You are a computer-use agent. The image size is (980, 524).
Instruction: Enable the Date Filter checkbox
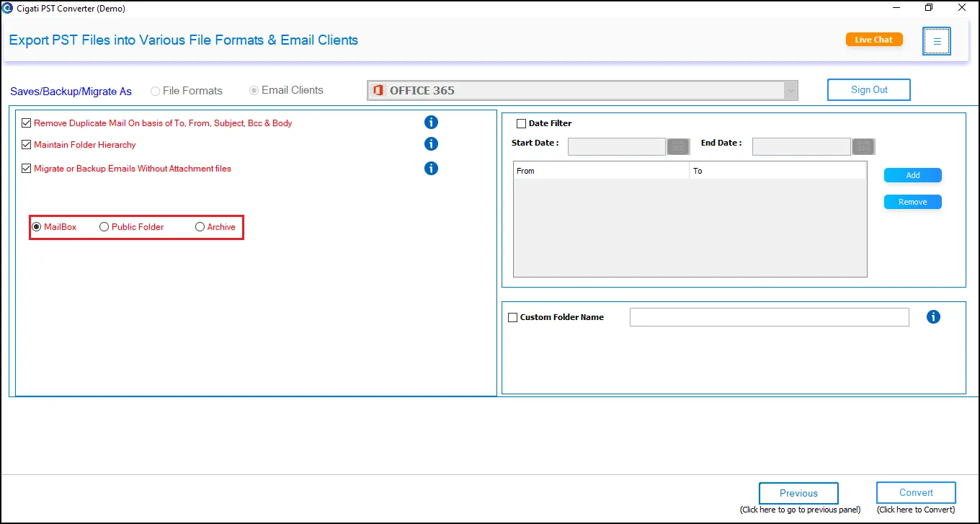(521, 123)
